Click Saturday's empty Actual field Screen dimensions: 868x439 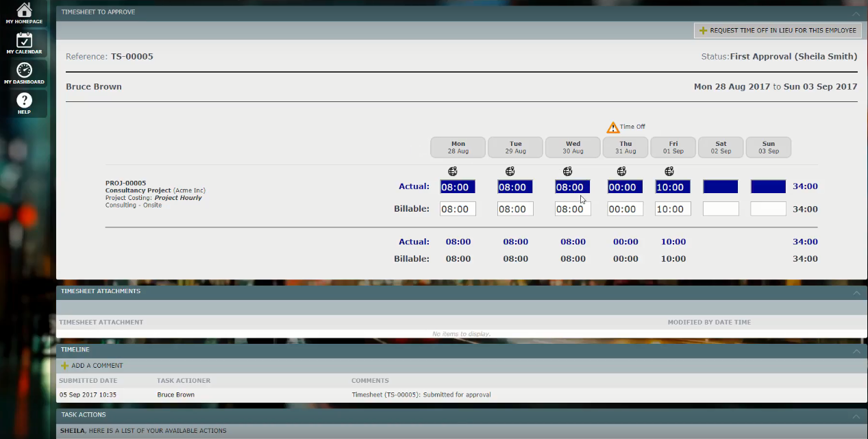click(721, 187)
